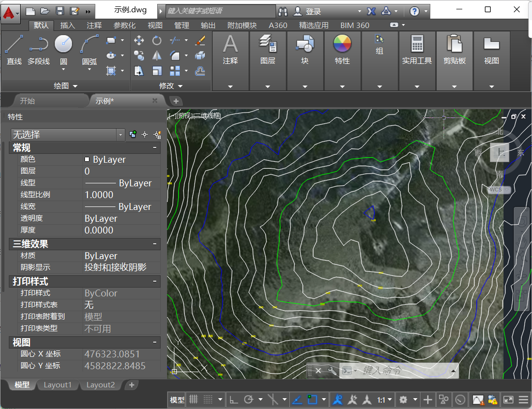Click the ViewCube 上 top face
The width and height of the screenshot is (532, 409).
pos(500,152)
